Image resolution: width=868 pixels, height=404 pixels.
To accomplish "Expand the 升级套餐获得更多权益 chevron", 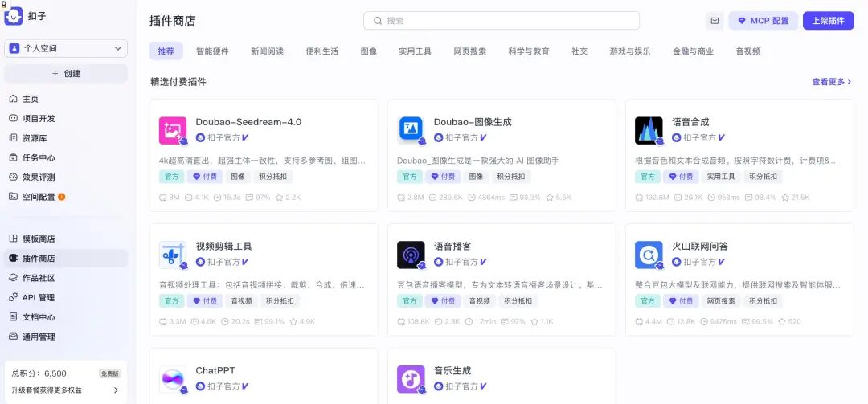I will click(x=116, y=390).
